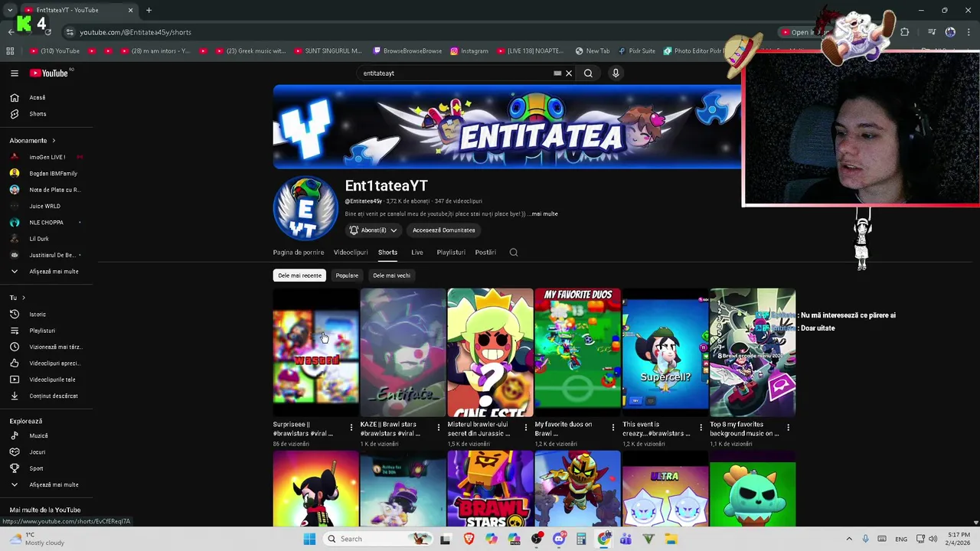Screen dimensions: 980x551
Task: Click the browser reload button
Action: coord(47,32)
